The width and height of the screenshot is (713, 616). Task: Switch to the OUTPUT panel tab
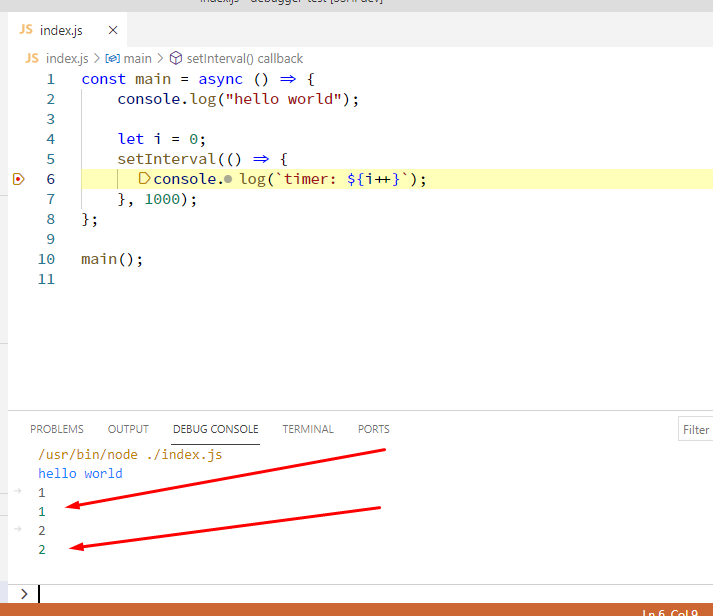(128, 429)
